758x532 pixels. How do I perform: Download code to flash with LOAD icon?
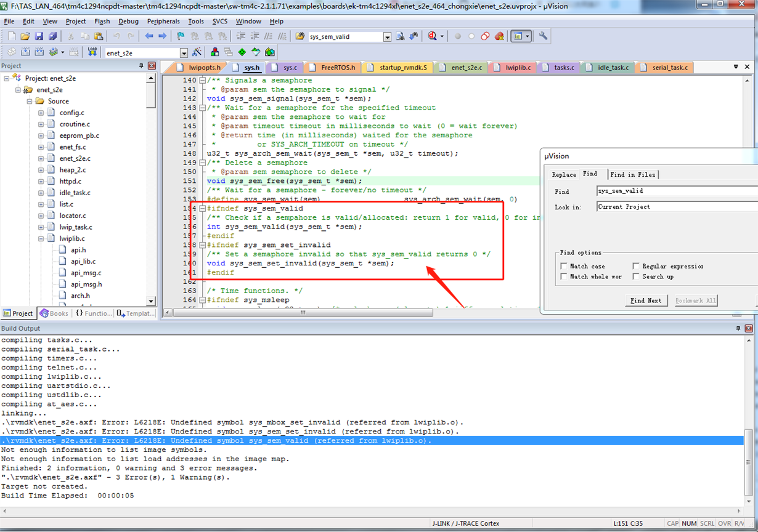click(x=92, y=52)
